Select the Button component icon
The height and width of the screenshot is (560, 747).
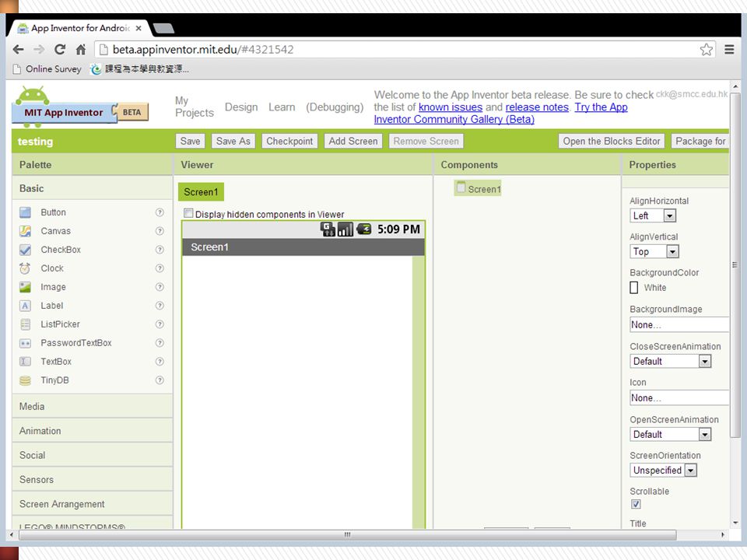pos(25,212)
